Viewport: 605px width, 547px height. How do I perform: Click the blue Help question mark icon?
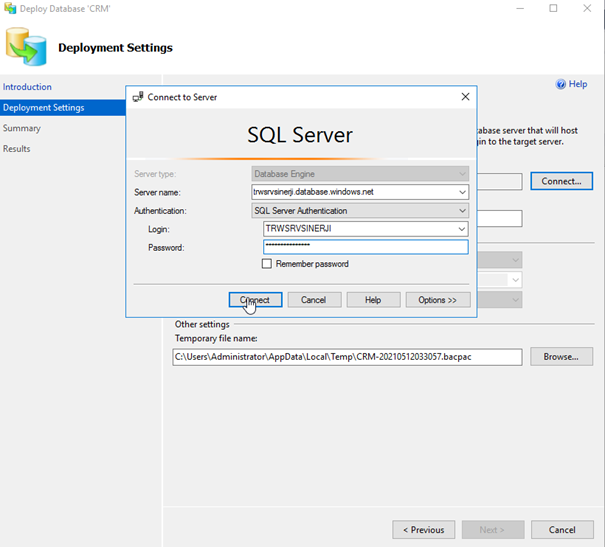click(x=561, y=84)
